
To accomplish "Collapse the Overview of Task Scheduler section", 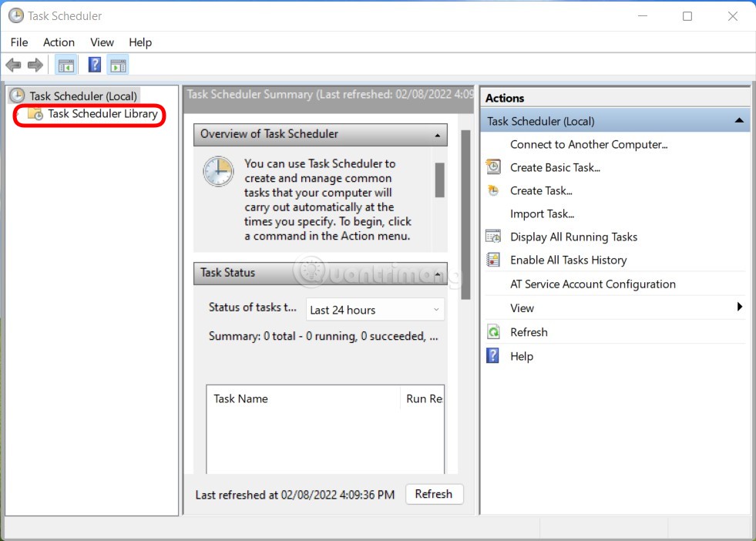I will (436, 134).
